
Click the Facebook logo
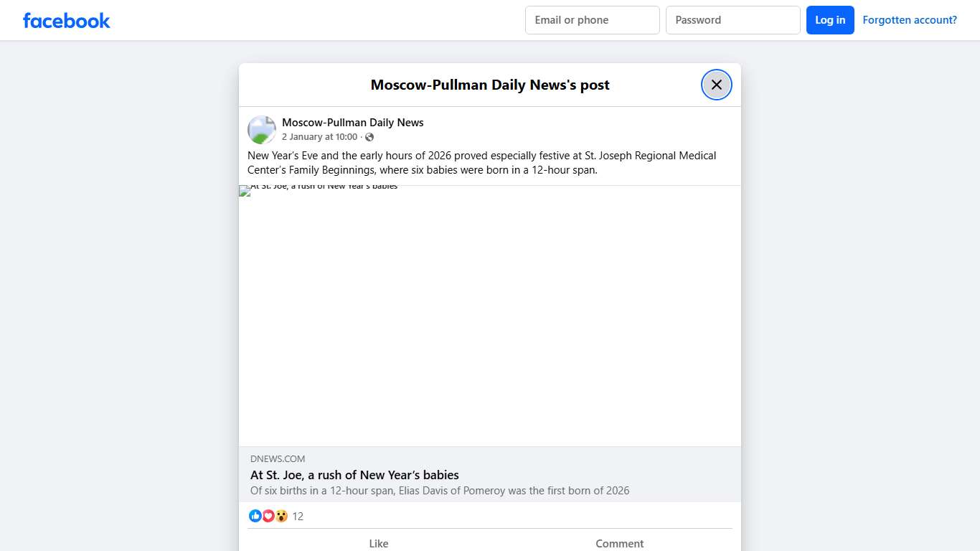(x=67, y=21)
